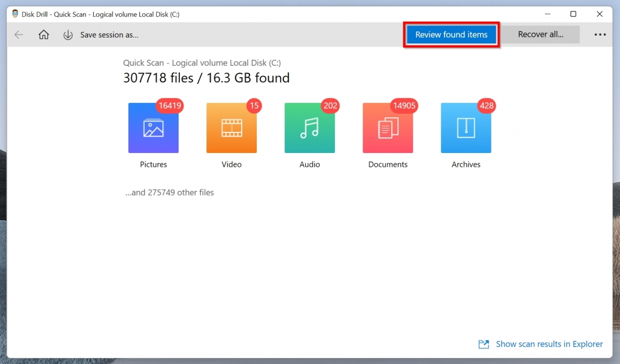Open the three-dots more options menu
This screenshot has width=620, height=364.
click(600, 34)
